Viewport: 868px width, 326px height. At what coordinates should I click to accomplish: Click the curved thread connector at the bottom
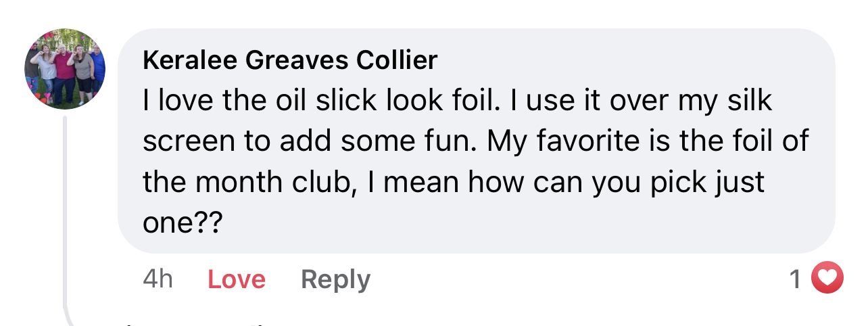coord(70,315)
